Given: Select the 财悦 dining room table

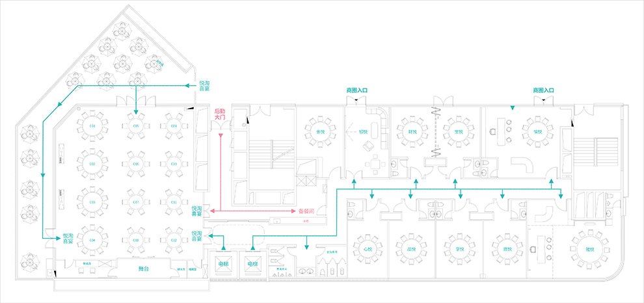Looking at the screenshot, I should [412, 131].
